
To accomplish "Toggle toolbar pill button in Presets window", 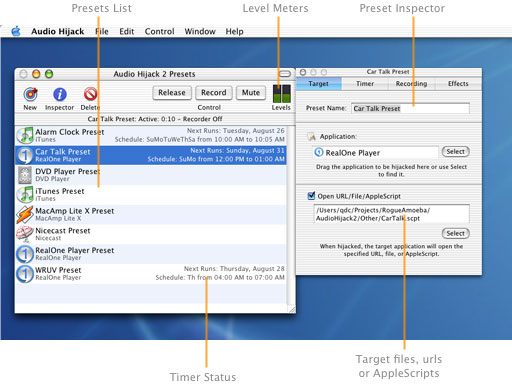I will click(285, 74).
